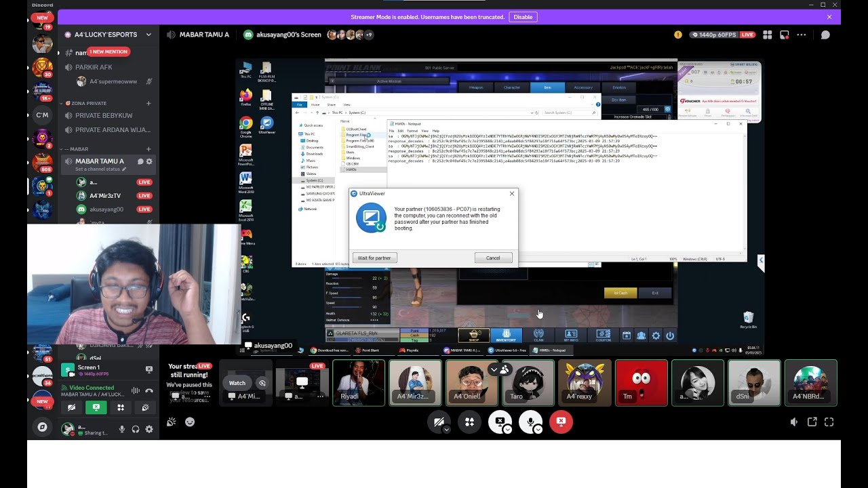The image size is (868, 488).
Task: Open the Discover compass icon
Action: (x=42, y=427)
